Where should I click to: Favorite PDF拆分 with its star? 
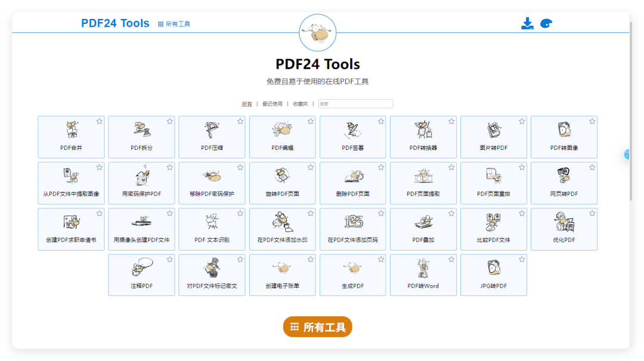[169, 121]
